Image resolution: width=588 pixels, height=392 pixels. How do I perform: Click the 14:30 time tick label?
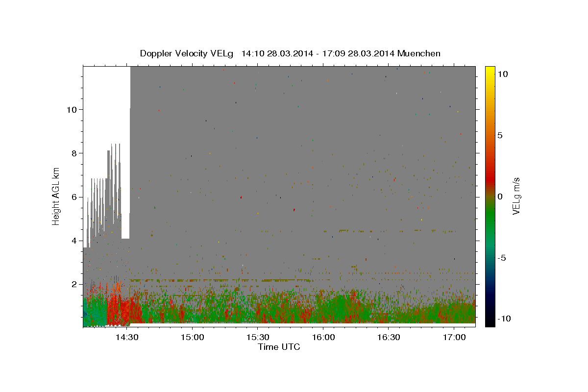point(126,338)
